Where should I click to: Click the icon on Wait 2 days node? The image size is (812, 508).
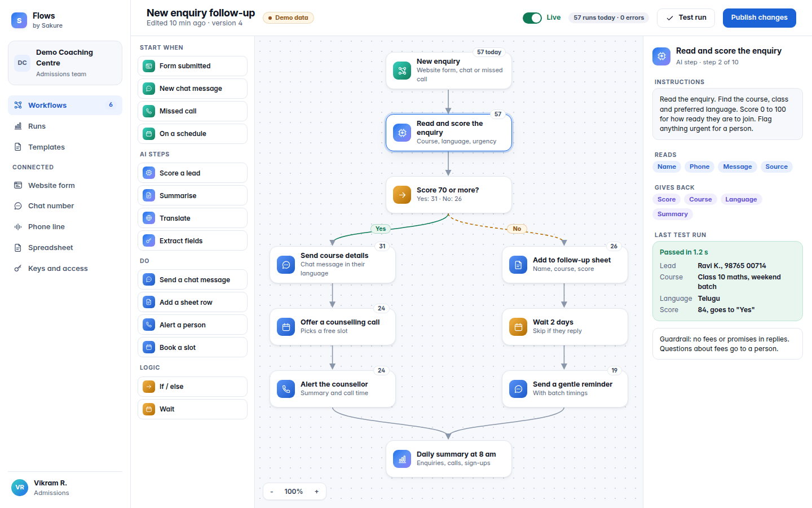[x=518, y=327]
